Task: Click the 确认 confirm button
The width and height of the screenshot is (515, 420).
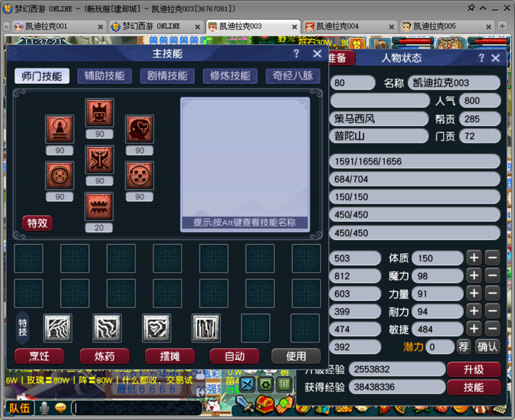Action: coord(488,346)
